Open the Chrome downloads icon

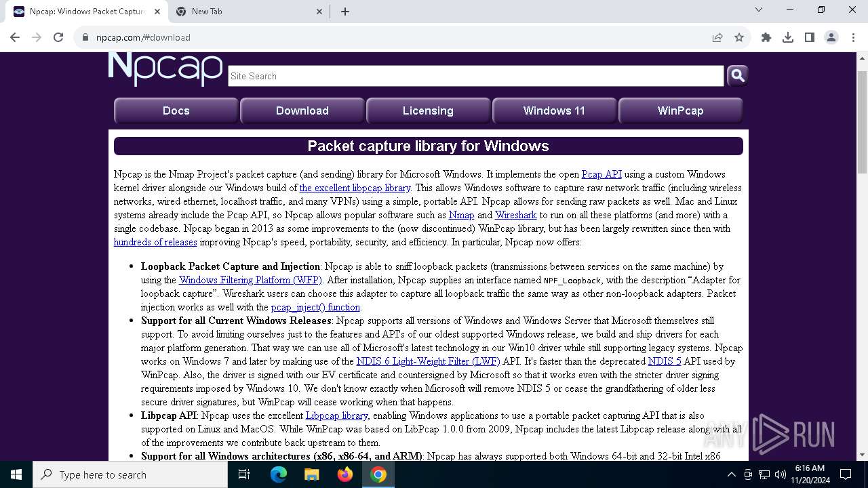pyautogui.click(x=788, y=37)
